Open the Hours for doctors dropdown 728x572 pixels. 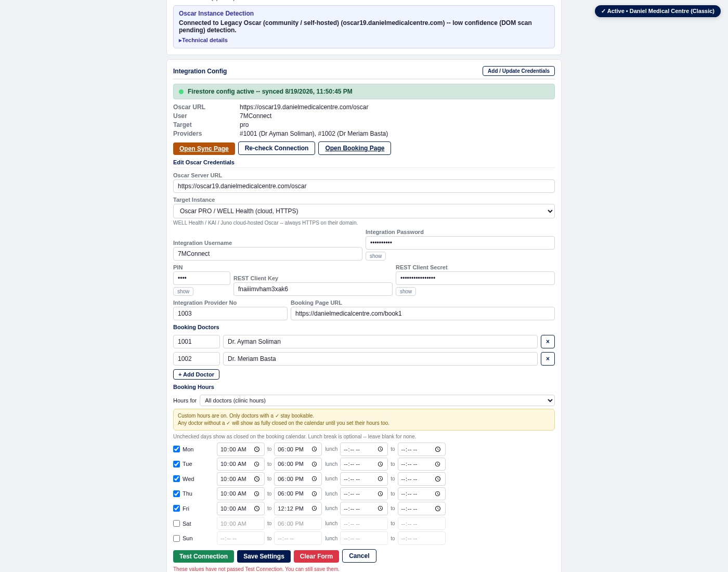point(377,400)
